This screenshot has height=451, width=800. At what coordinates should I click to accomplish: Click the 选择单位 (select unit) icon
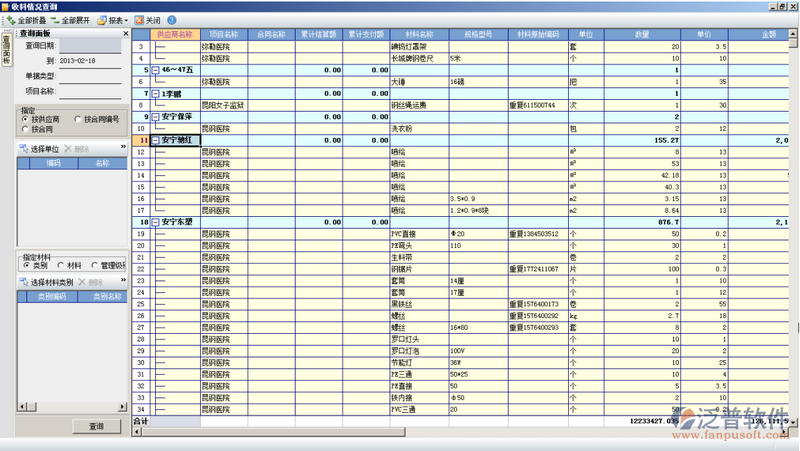click(23, 148)
